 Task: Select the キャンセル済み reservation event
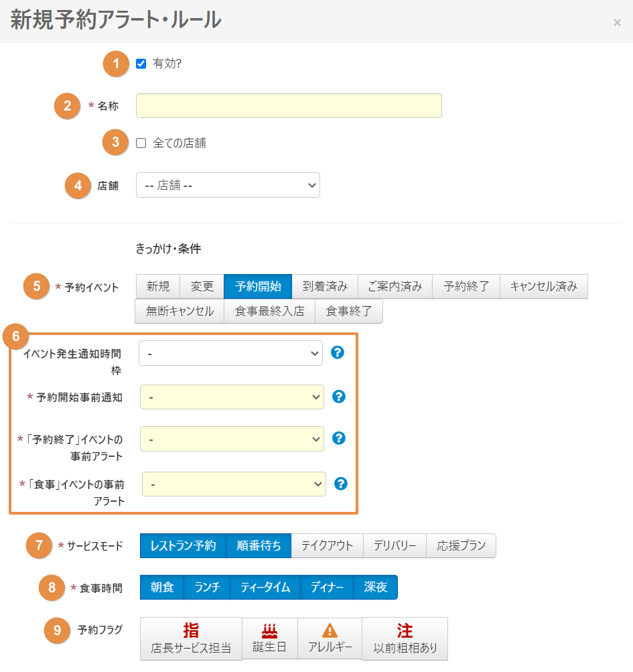click(x=543, y=287)
